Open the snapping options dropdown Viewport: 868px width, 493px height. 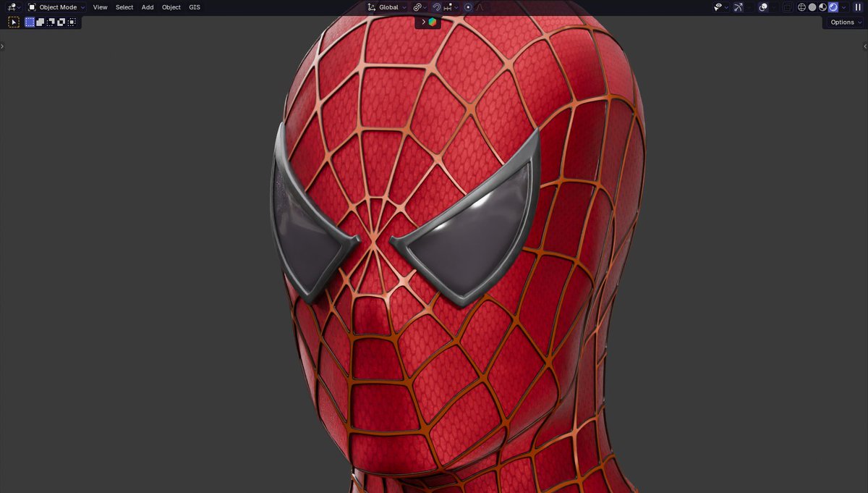[x=451, y=7]
